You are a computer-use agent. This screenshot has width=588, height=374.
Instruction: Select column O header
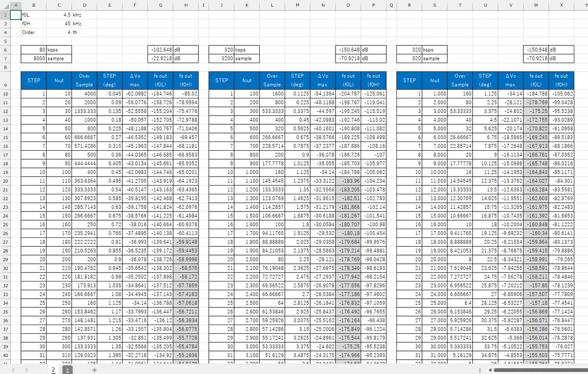pos(348,5)
